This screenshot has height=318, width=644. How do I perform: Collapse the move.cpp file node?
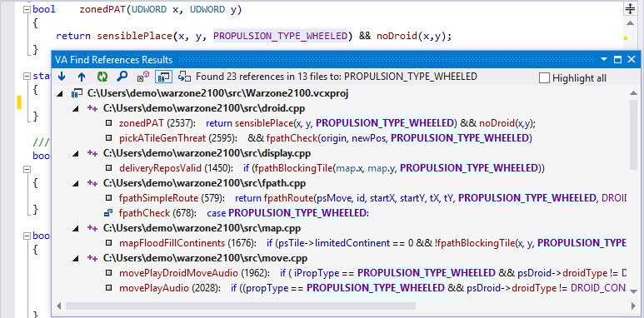76,258
